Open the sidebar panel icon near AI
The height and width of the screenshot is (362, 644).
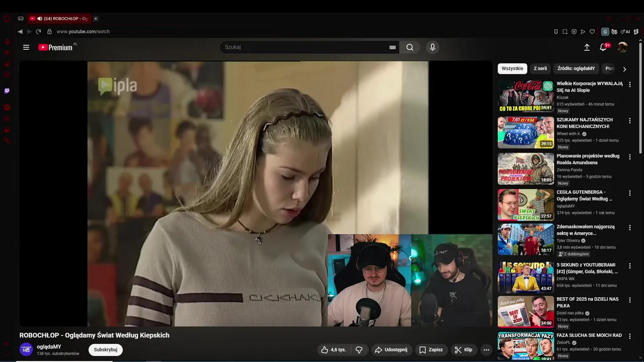coord(636,32)
